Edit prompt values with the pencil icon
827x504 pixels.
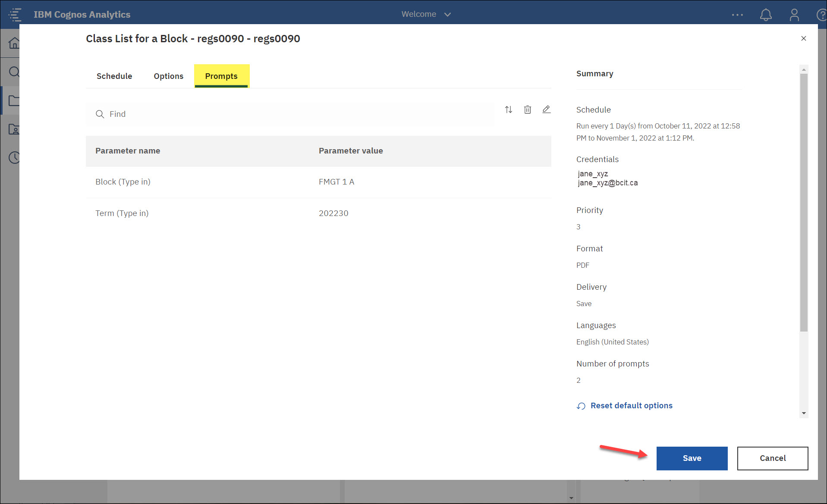pyautogui.click(x=546, y=110)
